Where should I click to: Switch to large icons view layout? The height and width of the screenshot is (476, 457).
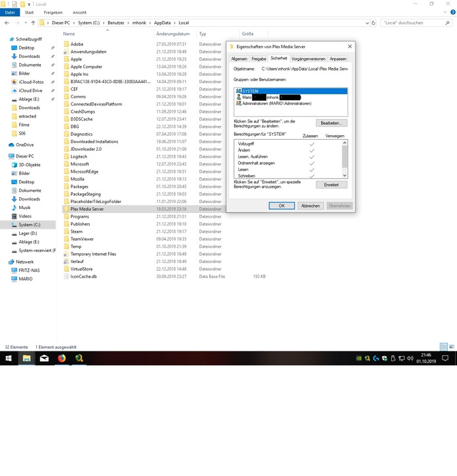pyautogui.click(x=452, y=347)
